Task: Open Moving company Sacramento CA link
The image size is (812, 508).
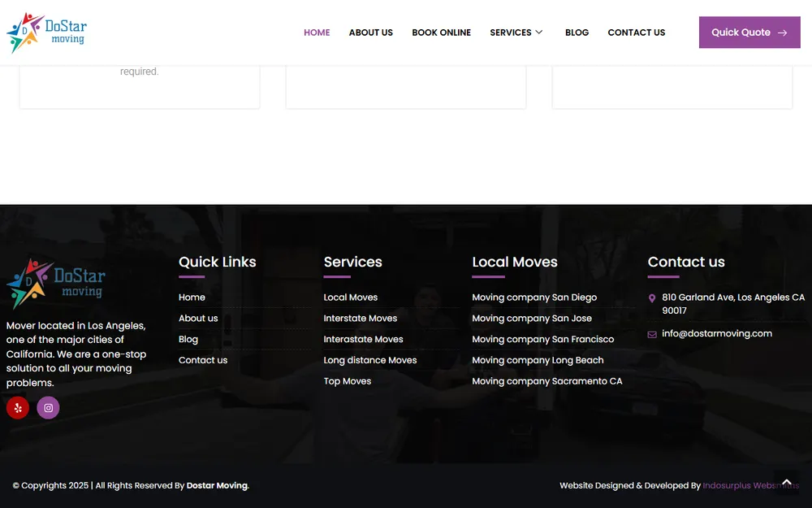Action: 546,381
